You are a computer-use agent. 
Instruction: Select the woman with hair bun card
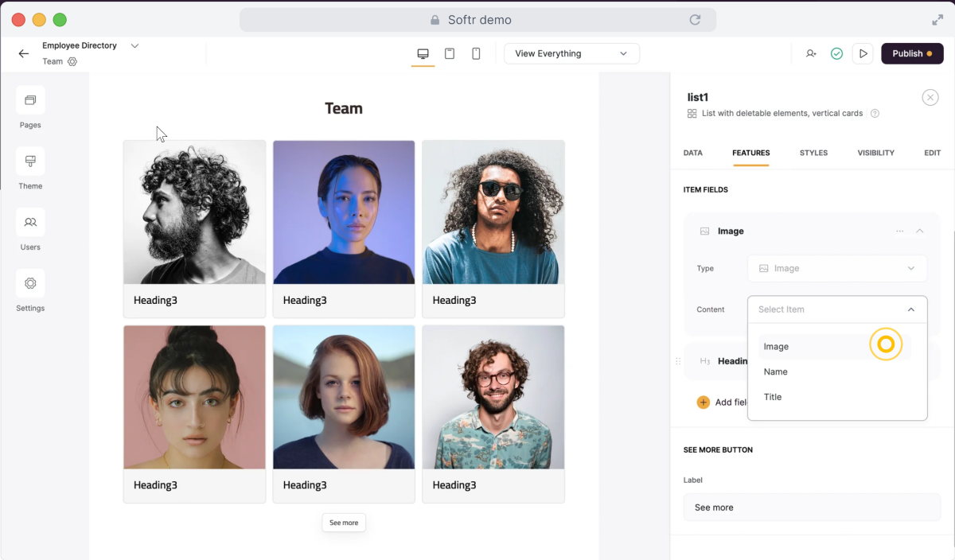194,414
